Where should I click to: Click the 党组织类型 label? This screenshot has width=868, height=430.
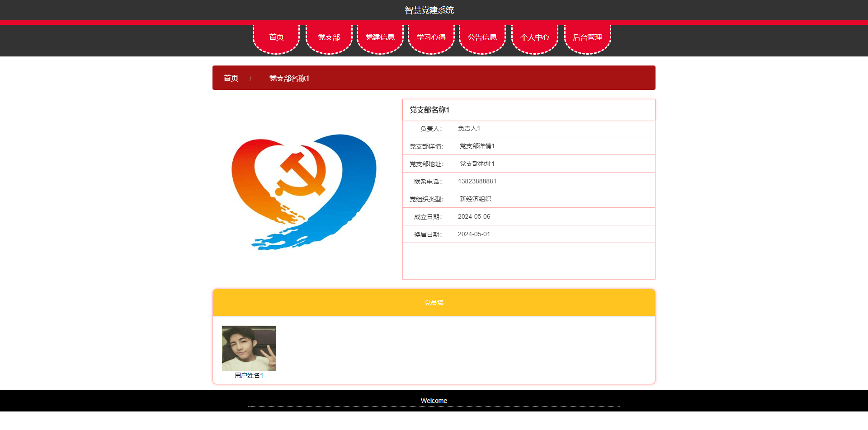point(427,199)
